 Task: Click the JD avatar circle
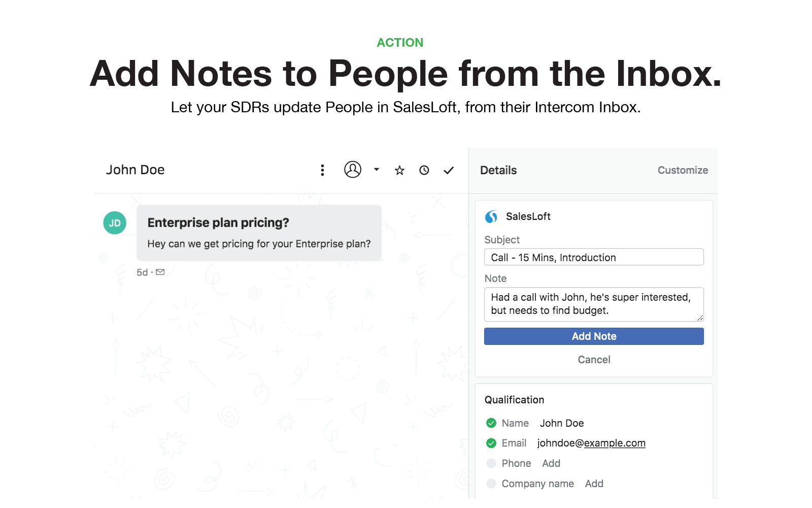[115, 223]
